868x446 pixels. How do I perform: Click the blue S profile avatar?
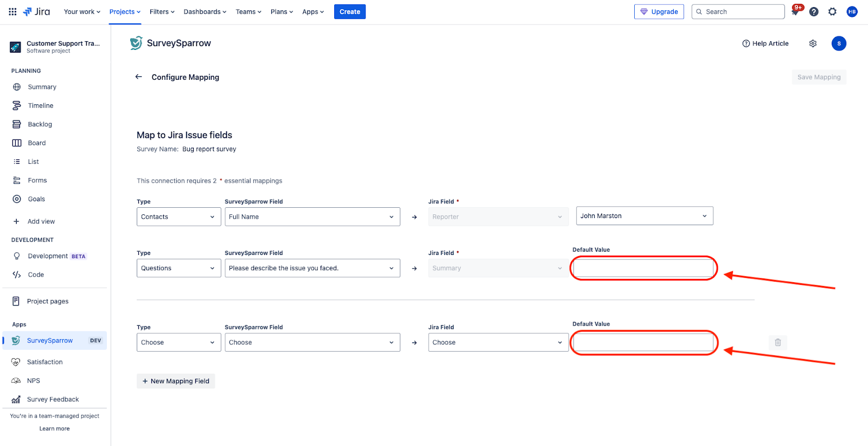click(838, 43)
